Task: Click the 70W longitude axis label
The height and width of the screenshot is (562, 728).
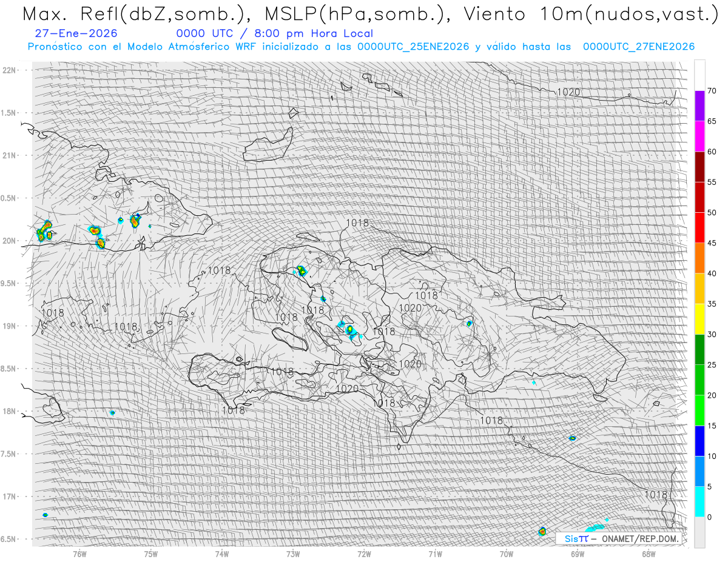Action: click(507, 553)
